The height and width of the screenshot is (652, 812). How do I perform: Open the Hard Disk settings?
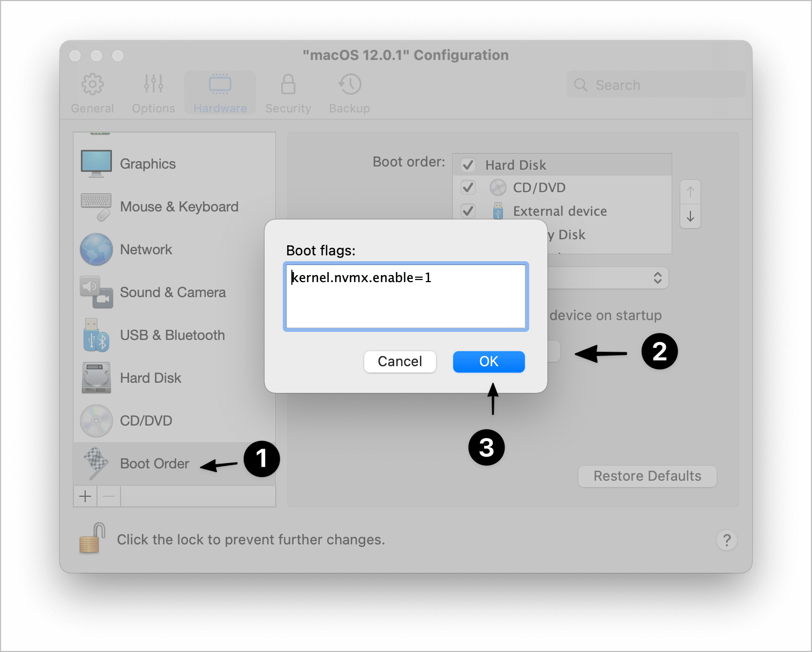tap(151, 378)
